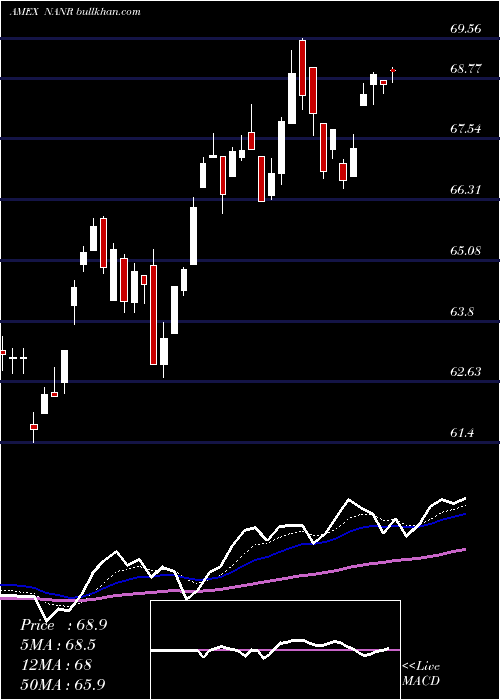Click the 68.77 price level label
Screen dimensions: 500x700
point(466,69)
